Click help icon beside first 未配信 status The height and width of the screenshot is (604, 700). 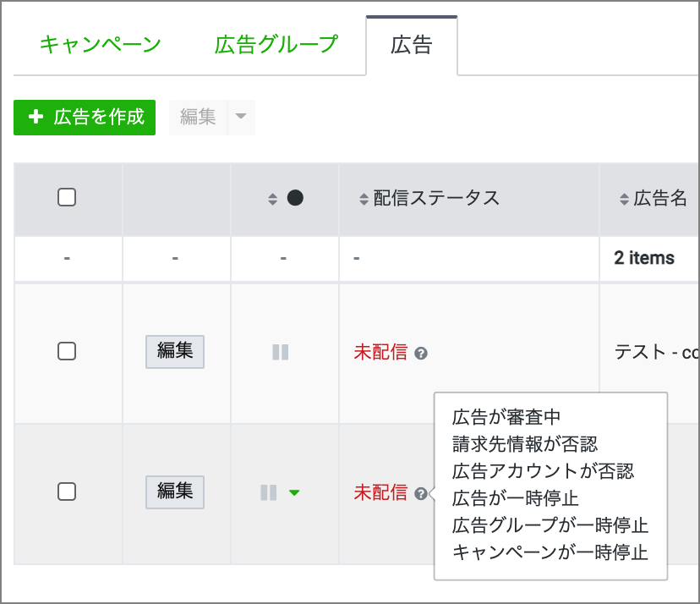tap(421, 353)
